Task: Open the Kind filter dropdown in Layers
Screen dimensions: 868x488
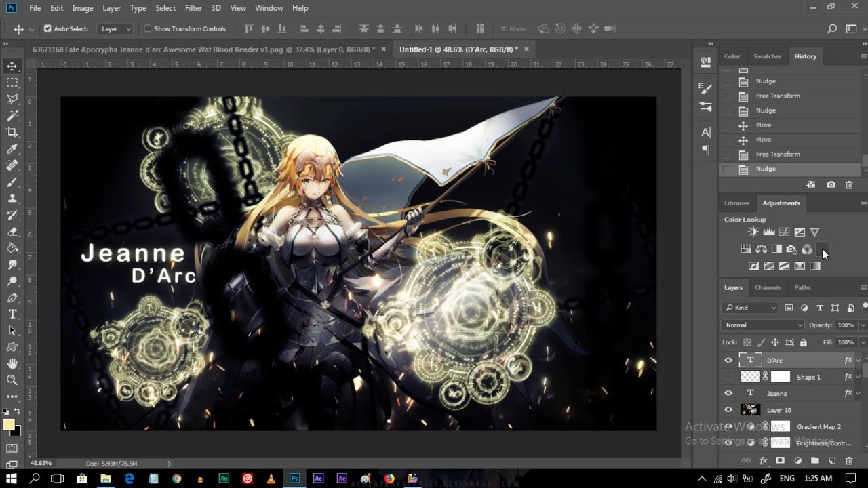Action: coord(751,308)
